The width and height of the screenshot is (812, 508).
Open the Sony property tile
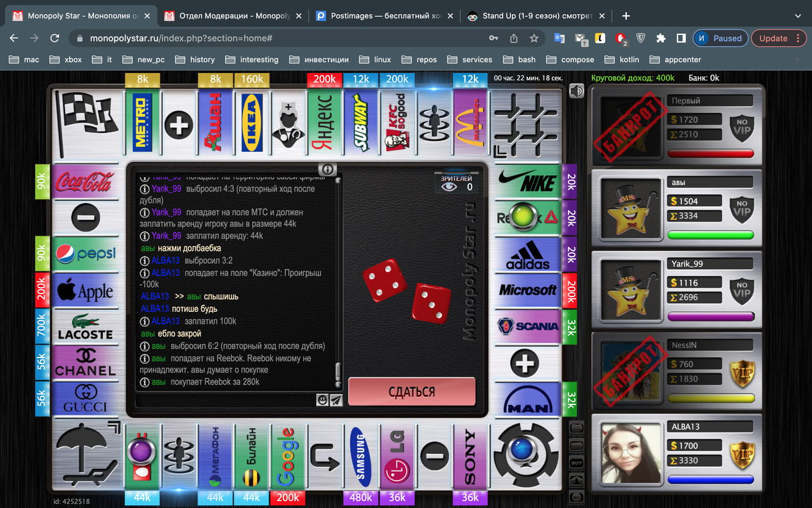(470, 456)
